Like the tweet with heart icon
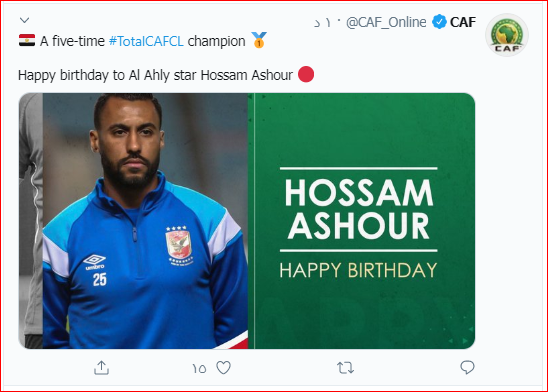Screen dimensions: 548x392 click(223, 368)
